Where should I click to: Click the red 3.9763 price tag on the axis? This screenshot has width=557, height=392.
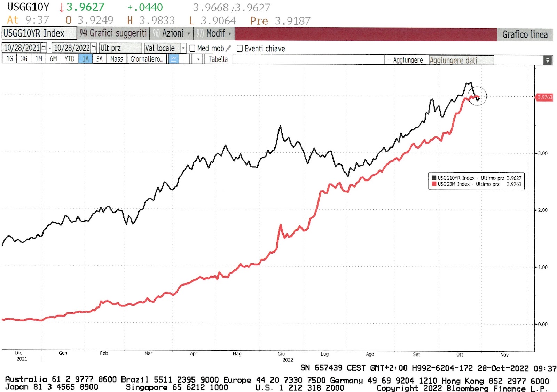544,97
